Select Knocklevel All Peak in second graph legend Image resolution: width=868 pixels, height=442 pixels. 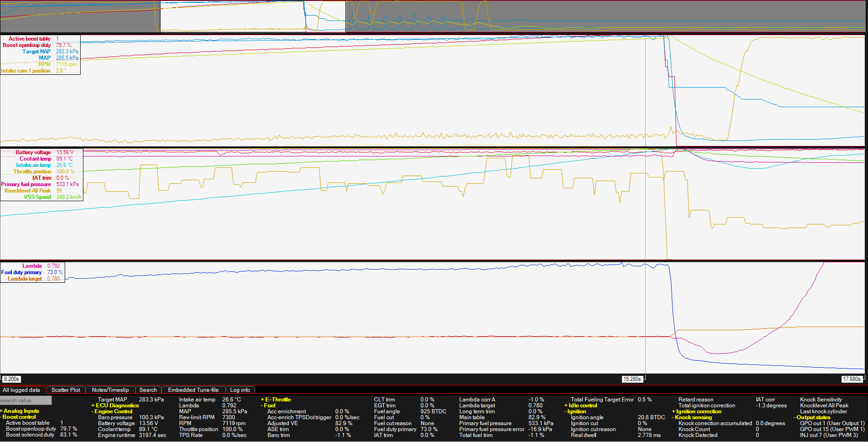pyautogui.click(x=28, y=191)
